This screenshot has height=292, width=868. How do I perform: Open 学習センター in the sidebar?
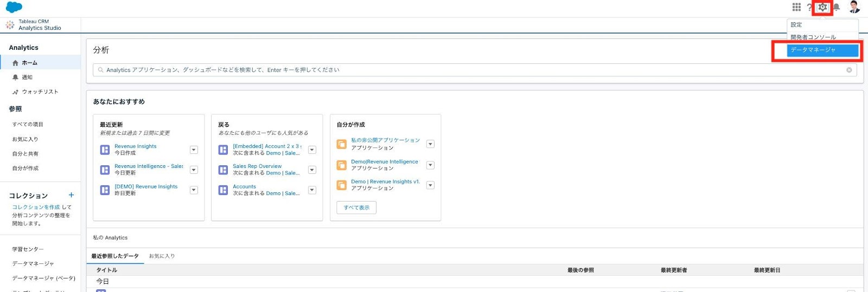[28, 249]
